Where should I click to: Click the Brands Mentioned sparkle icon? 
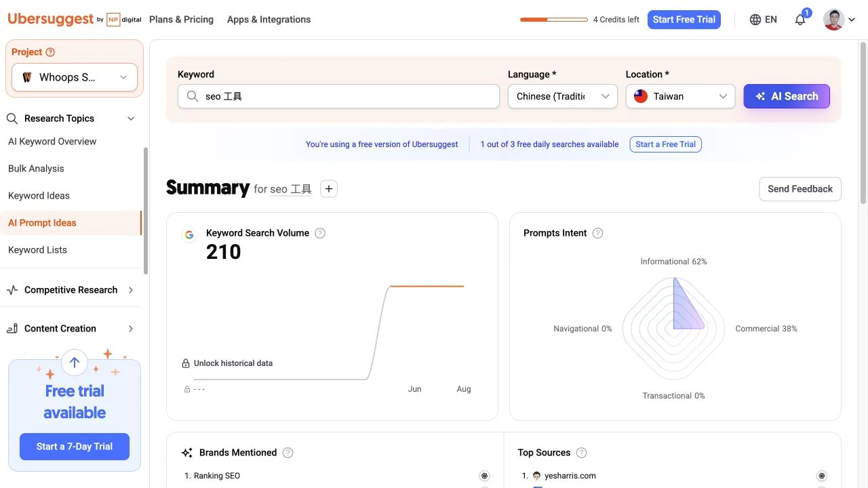(x=187, y=453)
